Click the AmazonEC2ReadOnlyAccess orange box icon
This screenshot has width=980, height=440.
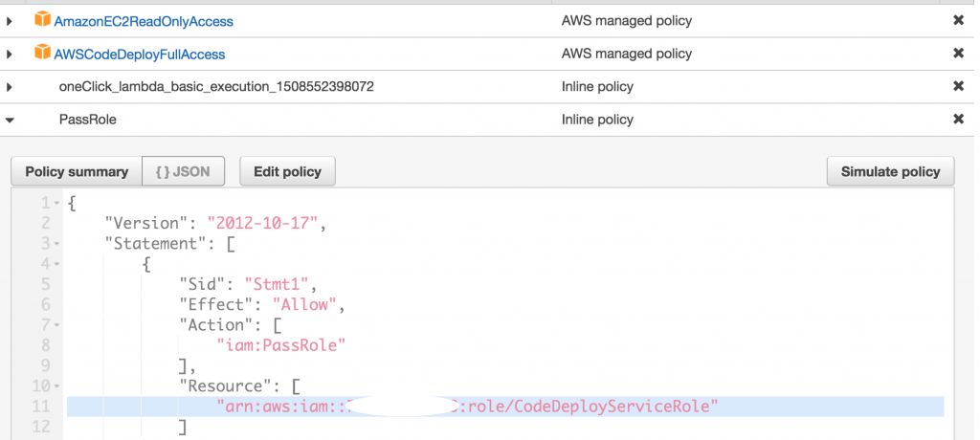pyautogui.click(x=42, y=19)
